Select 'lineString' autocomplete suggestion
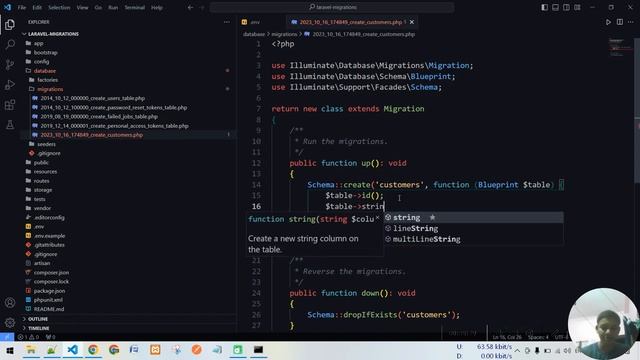 (473, 229)
